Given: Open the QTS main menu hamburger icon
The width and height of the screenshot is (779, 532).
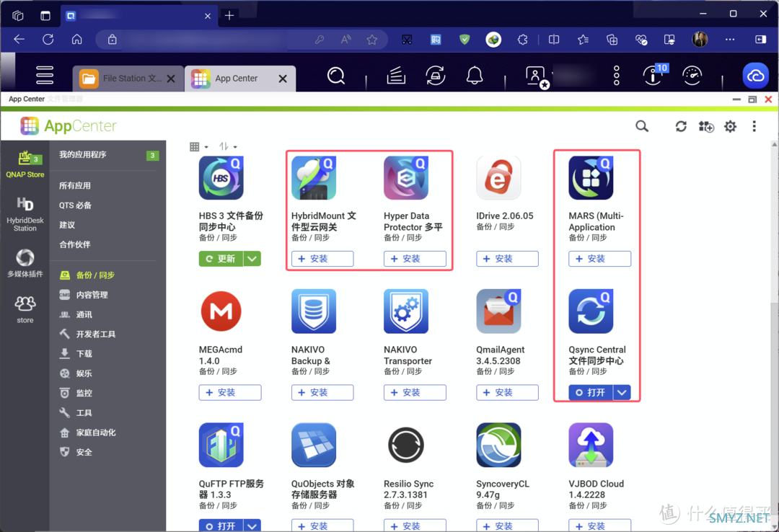Looking at the screenshot, I should [45, 76].
